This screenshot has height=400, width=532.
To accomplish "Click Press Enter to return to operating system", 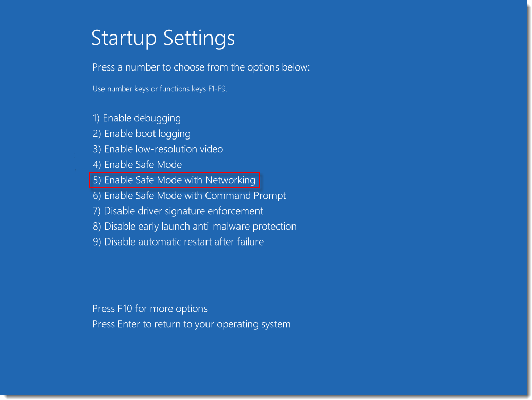I will [x=191, y=324].
